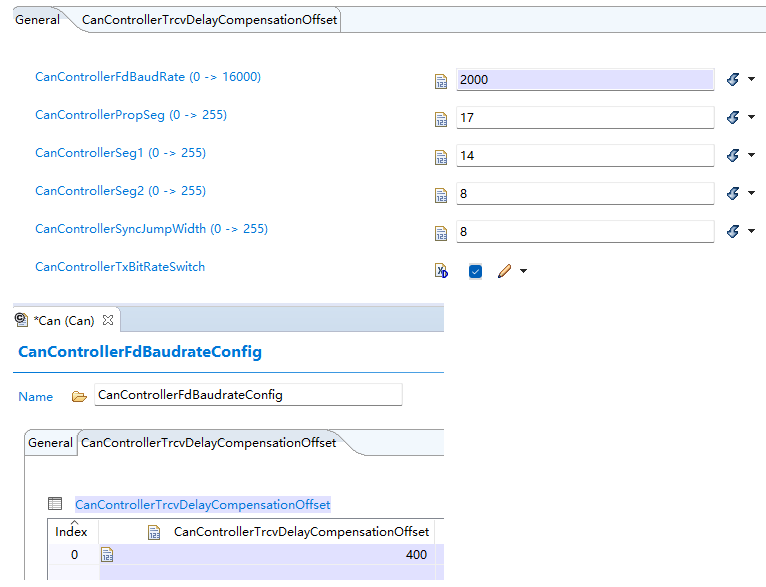Expand dropdown arrow for CanControllerPropSeg
Screen dimensions: 766x587
(751, 117)
